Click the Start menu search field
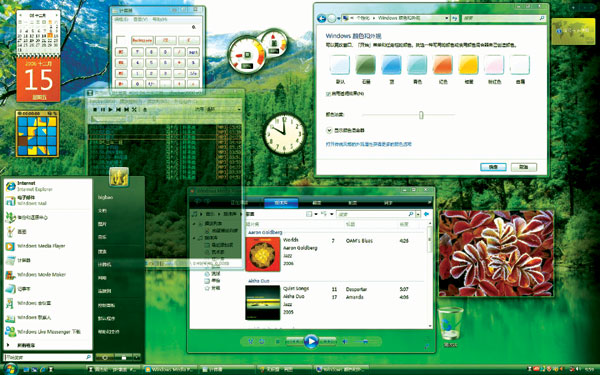 click(48, 357)
